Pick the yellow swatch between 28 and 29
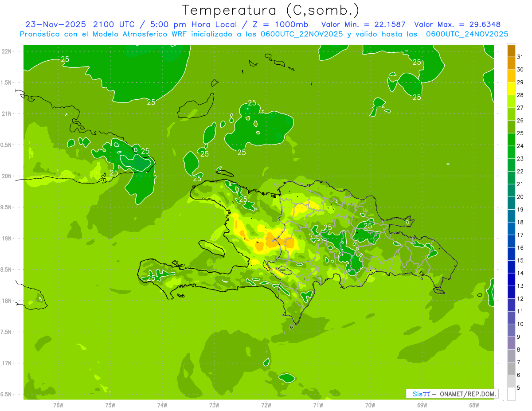This screenshot has width=532, height=411. click(x=511, y=89)
